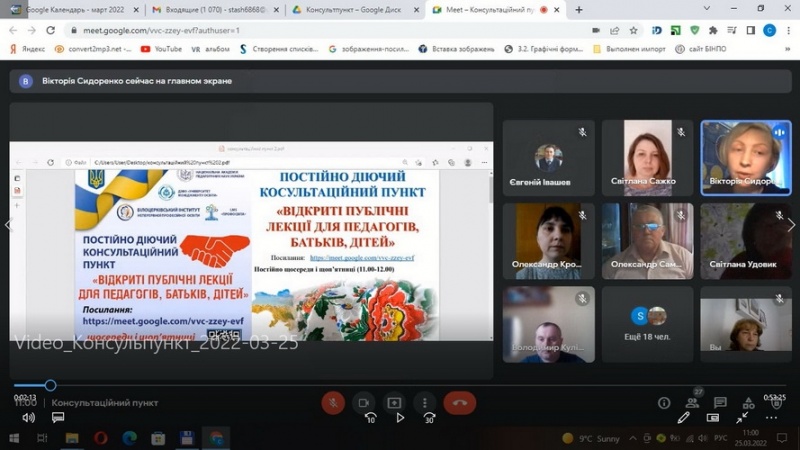Toggle the camera button in Meet
This screenshot has height=450, width=800.
coord(364,402)
